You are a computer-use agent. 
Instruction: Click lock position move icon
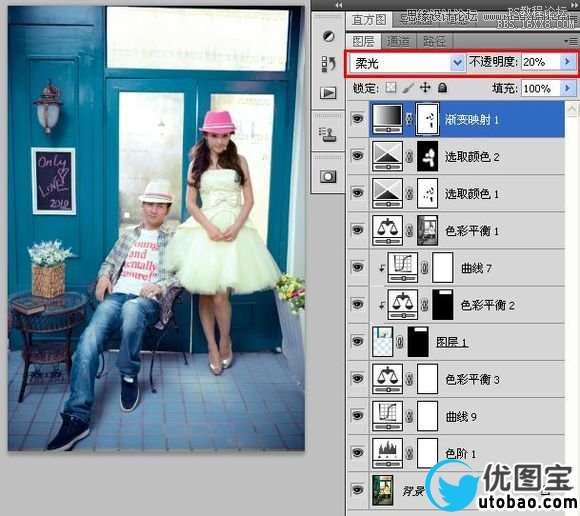425,88
